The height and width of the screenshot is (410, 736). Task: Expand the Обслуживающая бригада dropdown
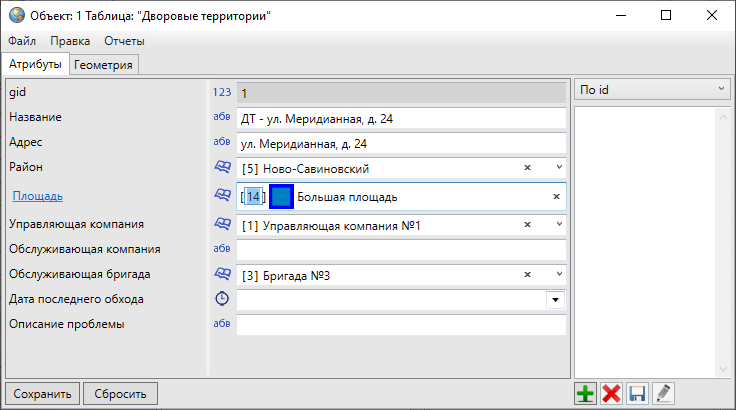[558, 273]
